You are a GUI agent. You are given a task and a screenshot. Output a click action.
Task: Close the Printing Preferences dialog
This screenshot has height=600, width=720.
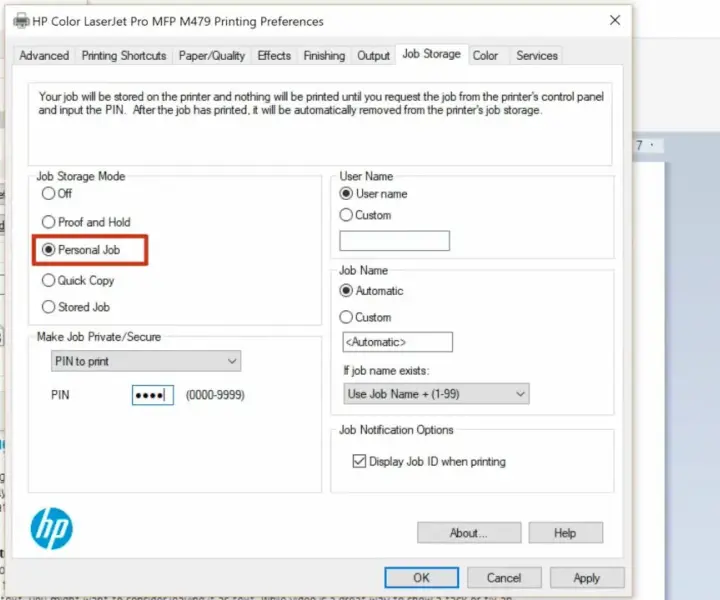point(615,20)
